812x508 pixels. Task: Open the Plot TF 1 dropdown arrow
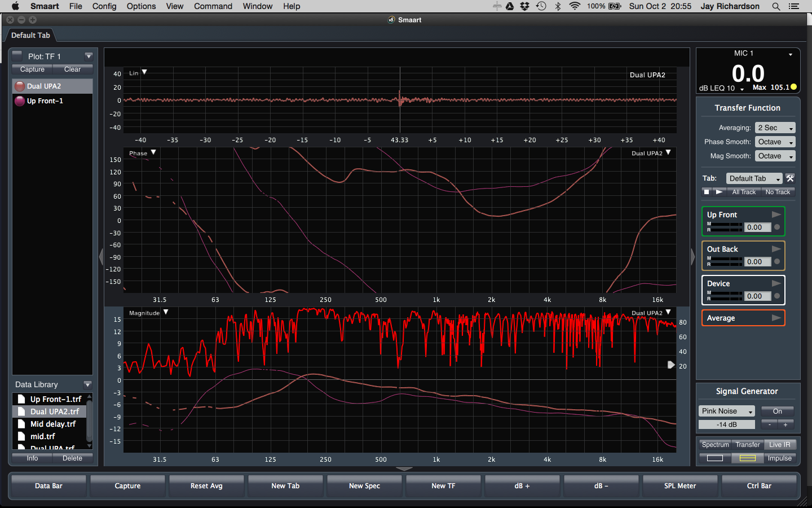[89, 56]
